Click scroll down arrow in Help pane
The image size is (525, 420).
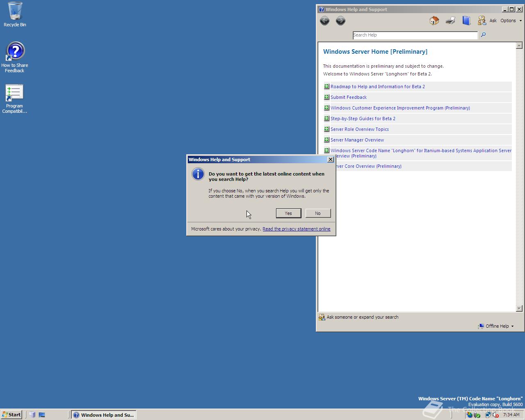[519, 308]
